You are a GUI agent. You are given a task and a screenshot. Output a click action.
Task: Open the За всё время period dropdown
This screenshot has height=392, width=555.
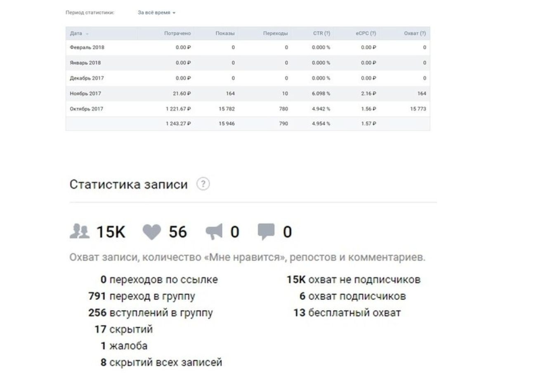click(x=154, y=12)
